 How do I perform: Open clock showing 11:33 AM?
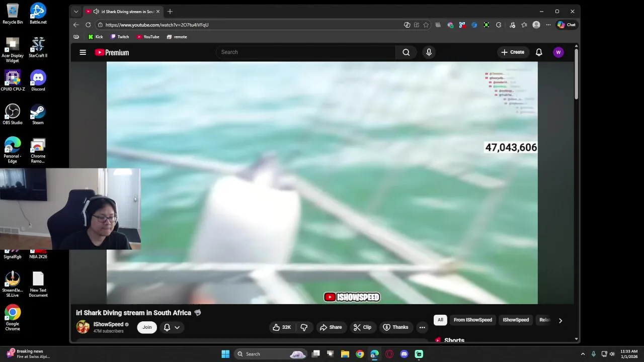click(x=629, y=354)
